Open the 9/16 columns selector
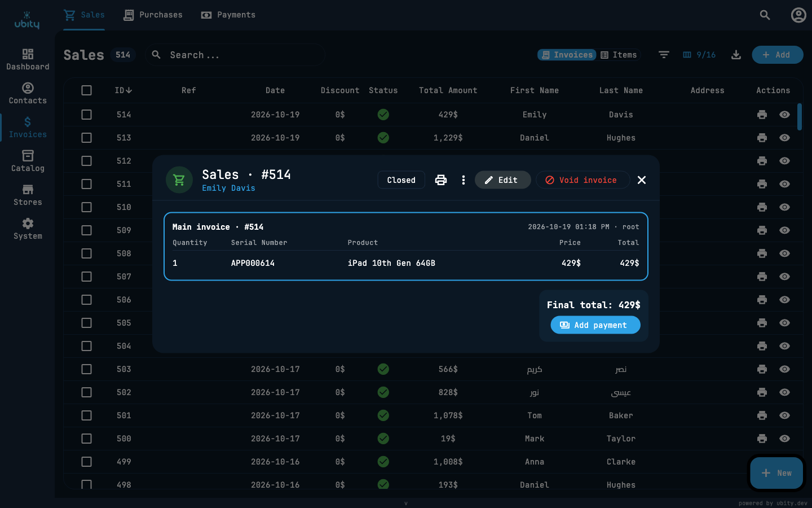Viewport: 812px width, 508px height. pos(699,55)
